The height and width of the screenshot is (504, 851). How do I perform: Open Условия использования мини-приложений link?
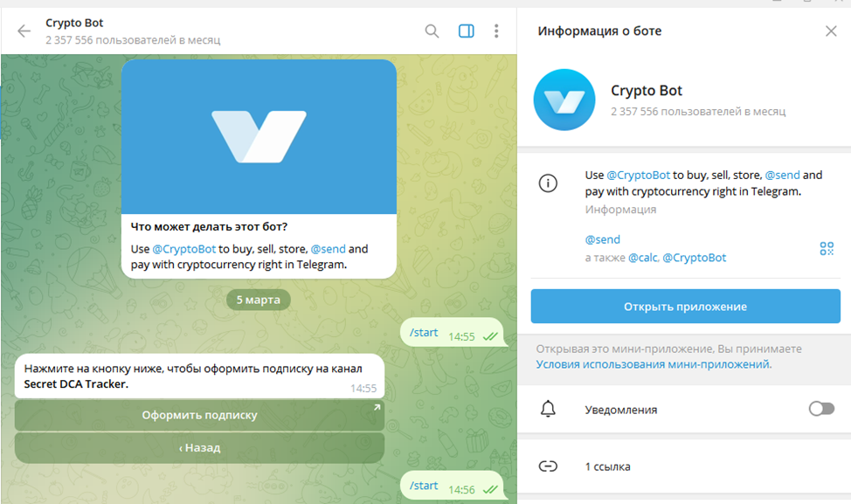(x=654, y=364)
